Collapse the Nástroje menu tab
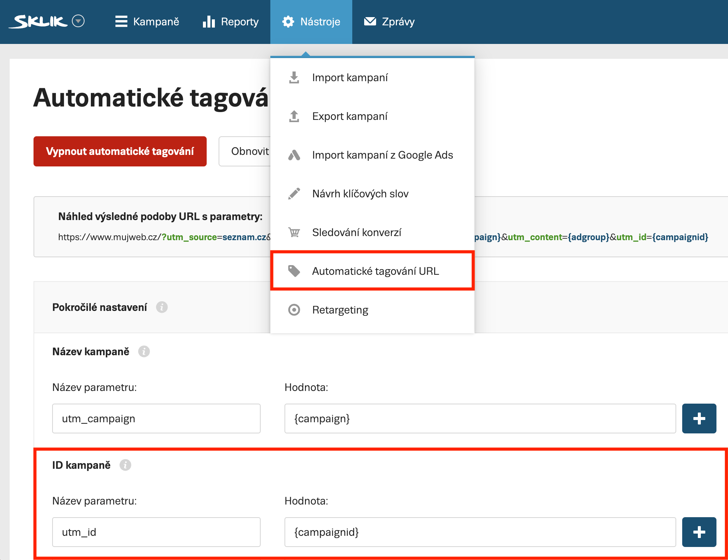Screen dimensions: 728x560 tap(311, 22)
